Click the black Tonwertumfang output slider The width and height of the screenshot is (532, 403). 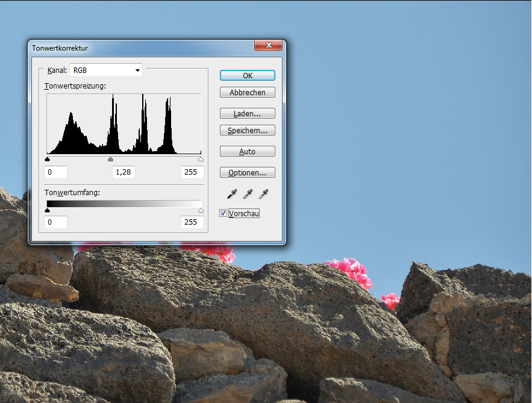click(48, 210)
